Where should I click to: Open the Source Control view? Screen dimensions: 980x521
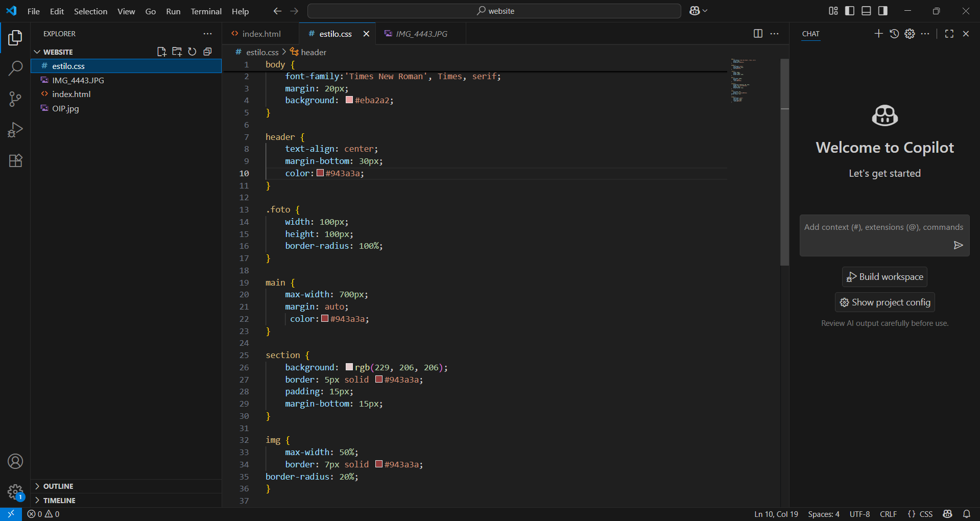(15, 99)
